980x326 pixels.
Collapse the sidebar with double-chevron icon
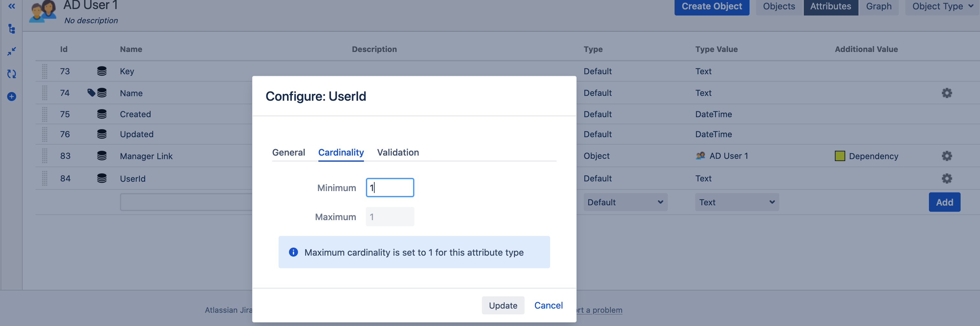(x=12, y=6)
